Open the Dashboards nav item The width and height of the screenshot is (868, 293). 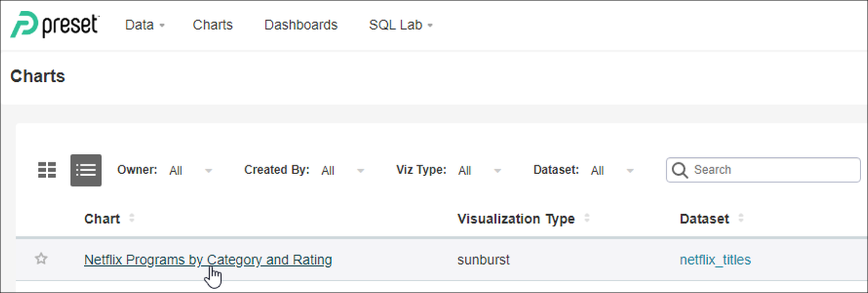301,25
